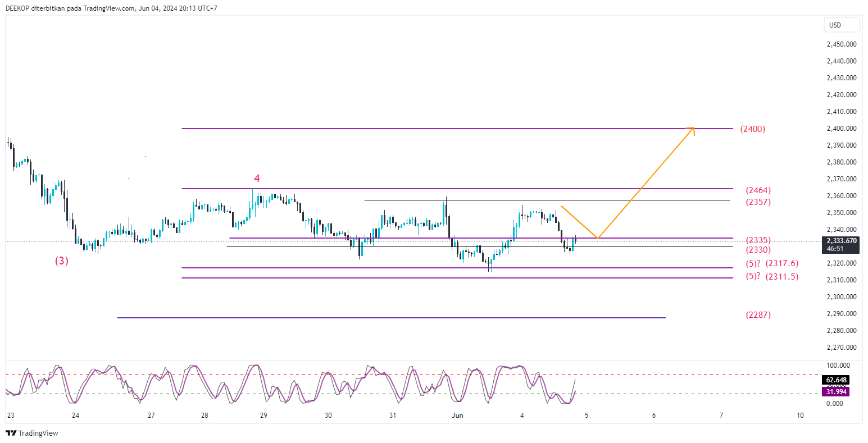Click the red wave label 4 above candles

pos(257,179)
